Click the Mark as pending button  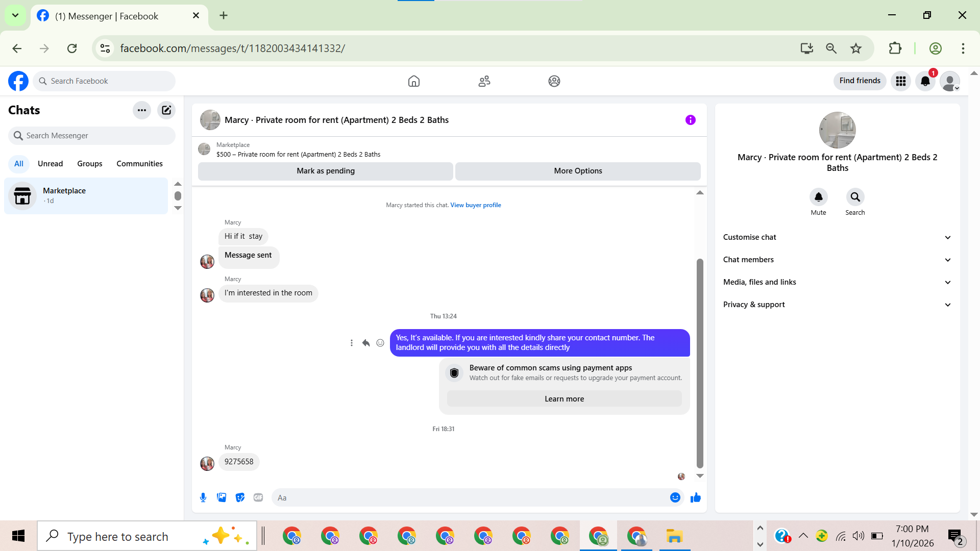point(326,171)
